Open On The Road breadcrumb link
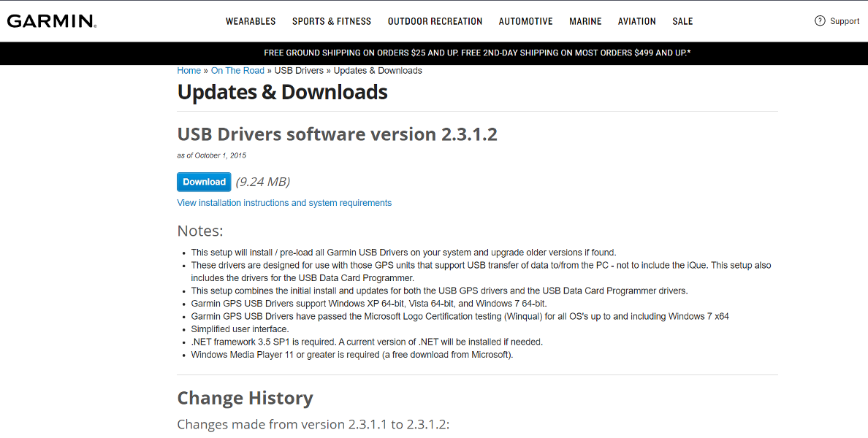The height and width of the screenshot is (438, 868). [x=237, y=71]
